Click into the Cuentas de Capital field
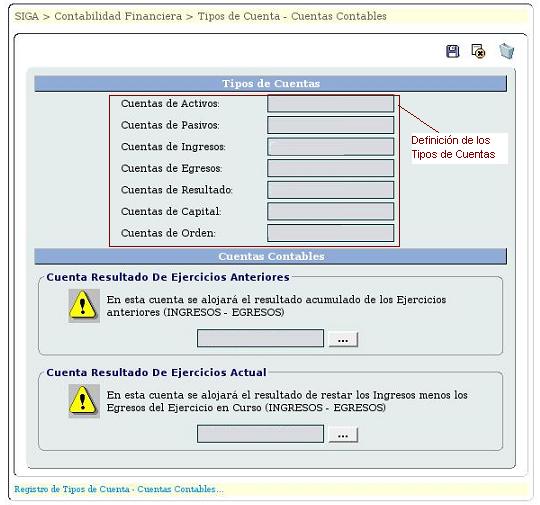This screenshot has height=505, width=540. [330, 211]
